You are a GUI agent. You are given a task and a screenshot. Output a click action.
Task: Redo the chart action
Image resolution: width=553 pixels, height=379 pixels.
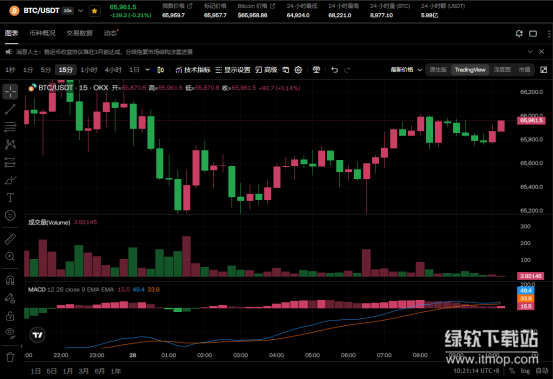(347, 70)
